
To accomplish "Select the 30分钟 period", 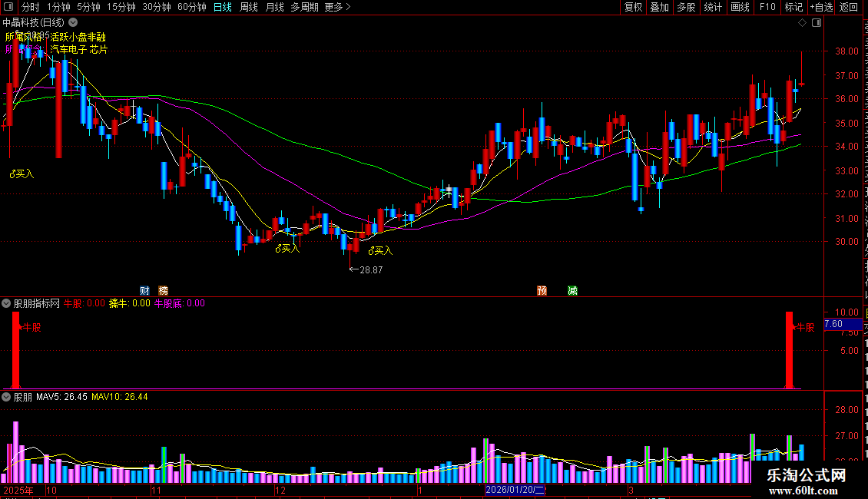I will (x=156, y=7).
